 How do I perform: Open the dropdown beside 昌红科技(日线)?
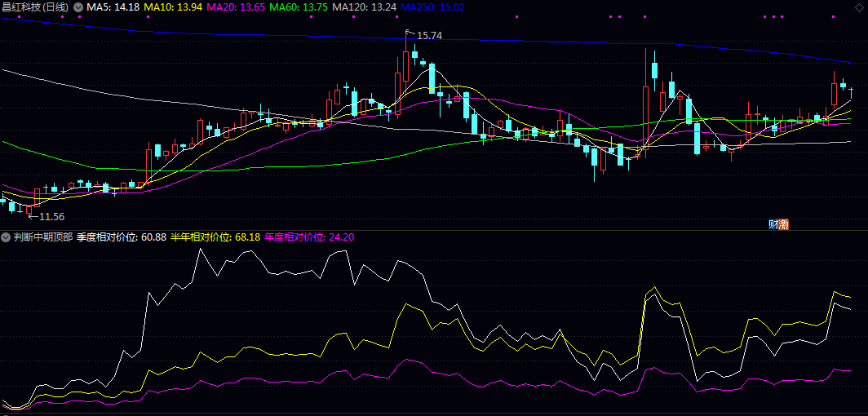tap(78, 7)
